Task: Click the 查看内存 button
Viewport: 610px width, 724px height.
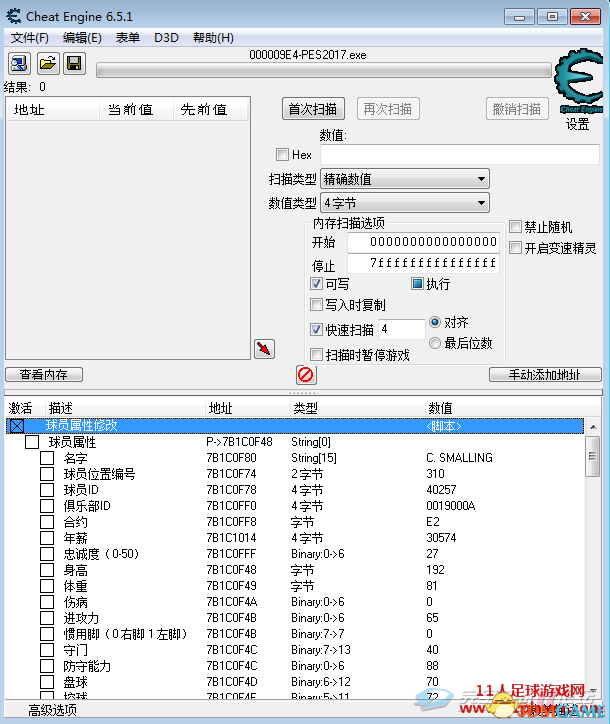Action: [44, 374]
